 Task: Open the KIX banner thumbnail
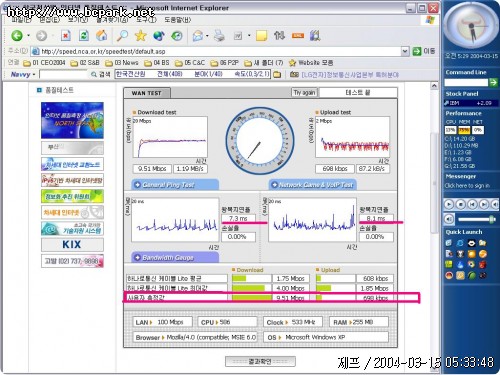tap(72, 245)
